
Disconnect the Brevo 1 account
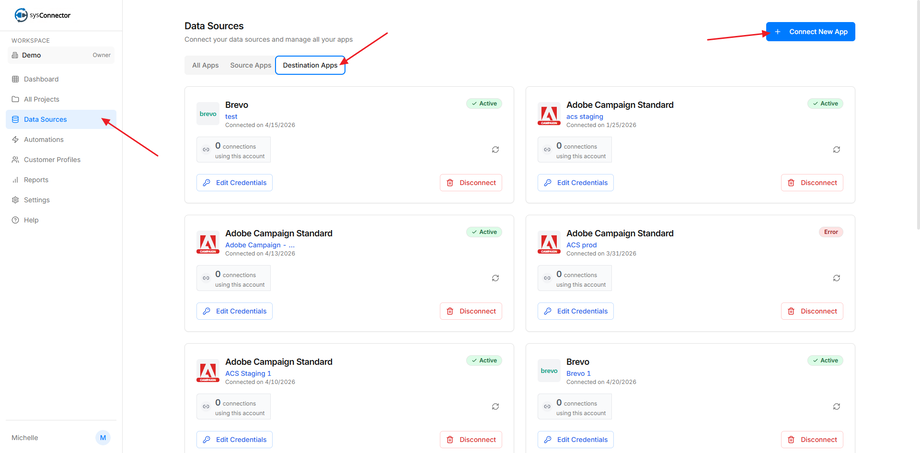(812, 440)
